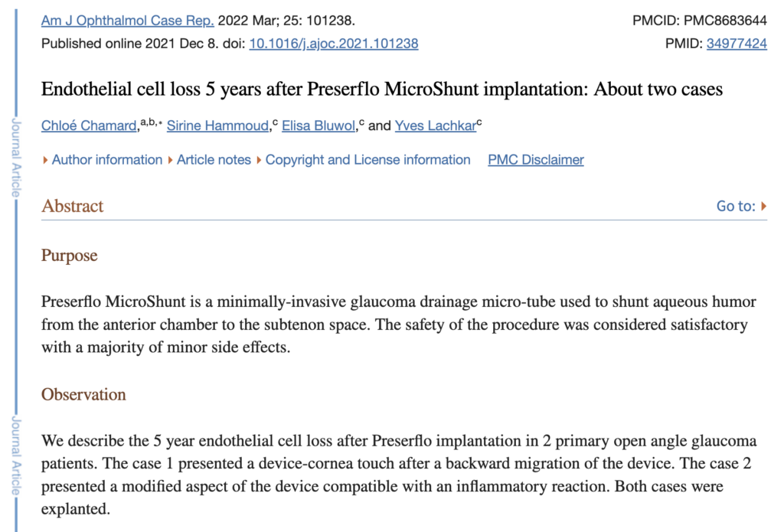Open Elisa Bluwol's author link

pyautogui.click(x=318, y=126)
